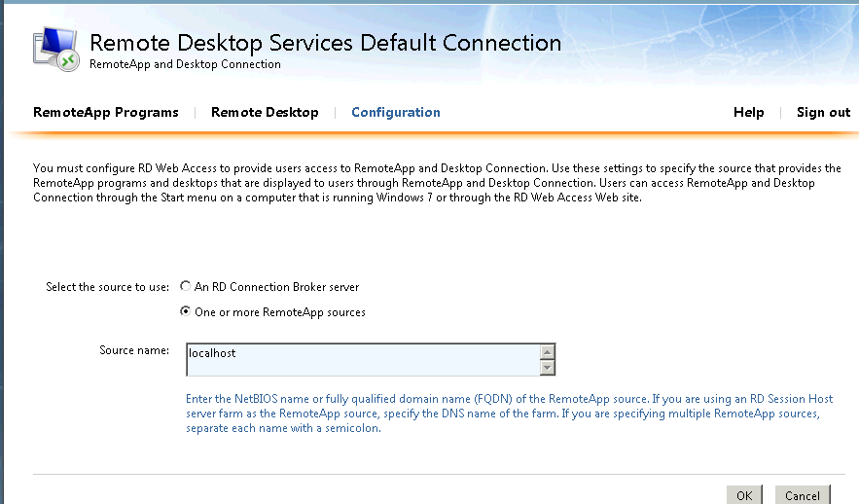Screen dimensions: 859x504
Task: Click the "You must configure RD Web Access" paragraph
Action: coord(428,183)
